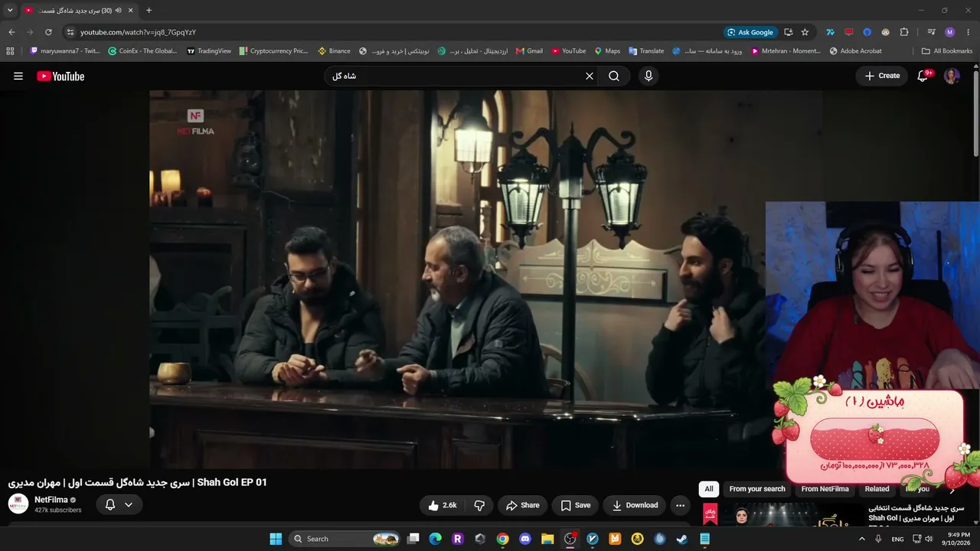The height and width of the screenshot is (551, 980).
Task: Open CoinEx bookmark
Action: point(142,51)
